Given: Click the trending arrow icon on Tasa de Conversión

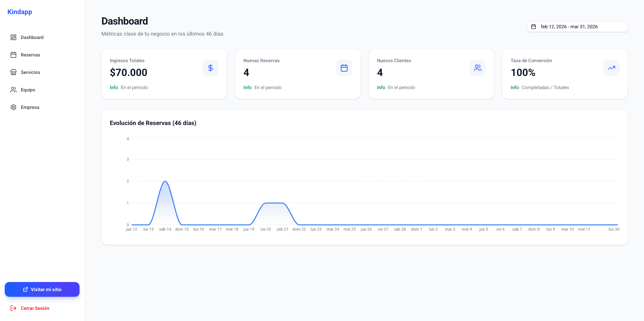Looking at the screenshot, I should tap(611, 68).
